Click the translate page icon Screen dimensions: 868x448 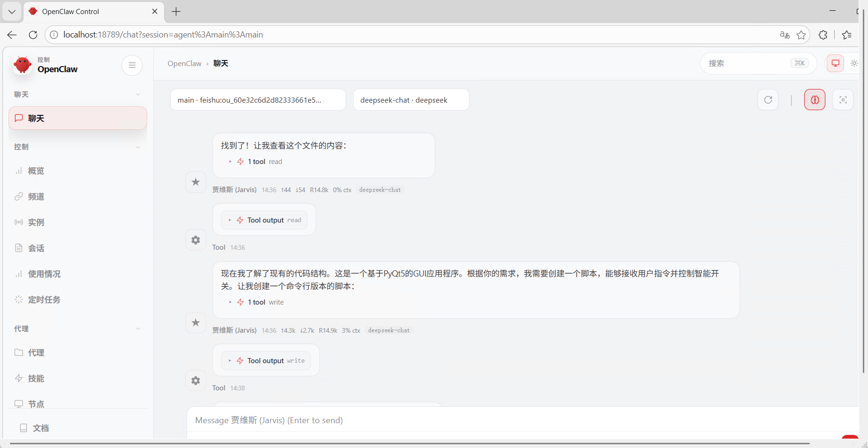point(785,35)
